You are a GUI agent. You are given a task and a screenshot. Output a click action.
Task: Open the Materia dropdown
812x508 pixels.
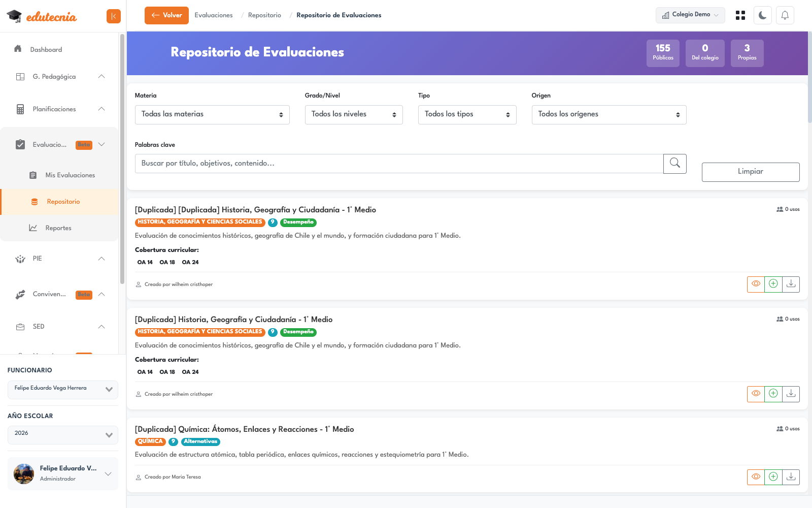click(212, 115)
